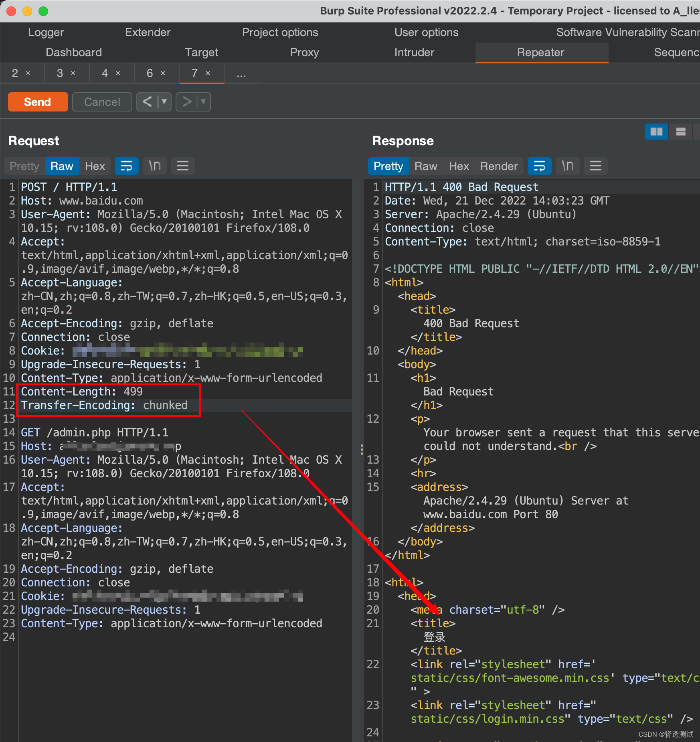The height and width of the screenshot is (742, 700).
Task: Open the Proxy tab
Action: pos(305,52)
